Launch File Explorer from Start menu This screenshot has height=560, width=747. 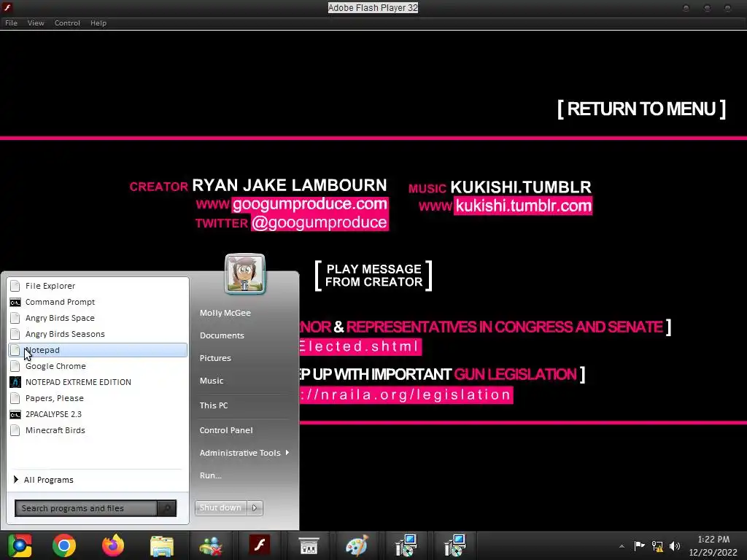tap(98, 286)
